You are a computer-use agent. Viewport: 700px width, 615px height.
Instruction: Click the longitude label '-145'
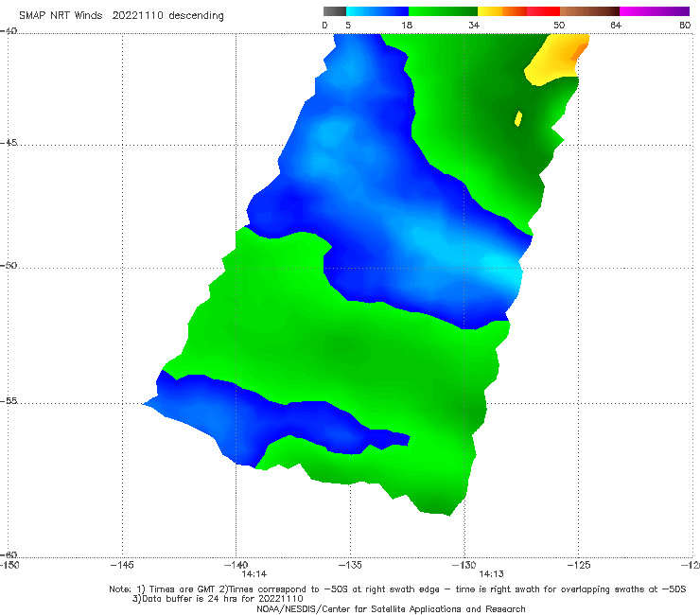[122, 565]
